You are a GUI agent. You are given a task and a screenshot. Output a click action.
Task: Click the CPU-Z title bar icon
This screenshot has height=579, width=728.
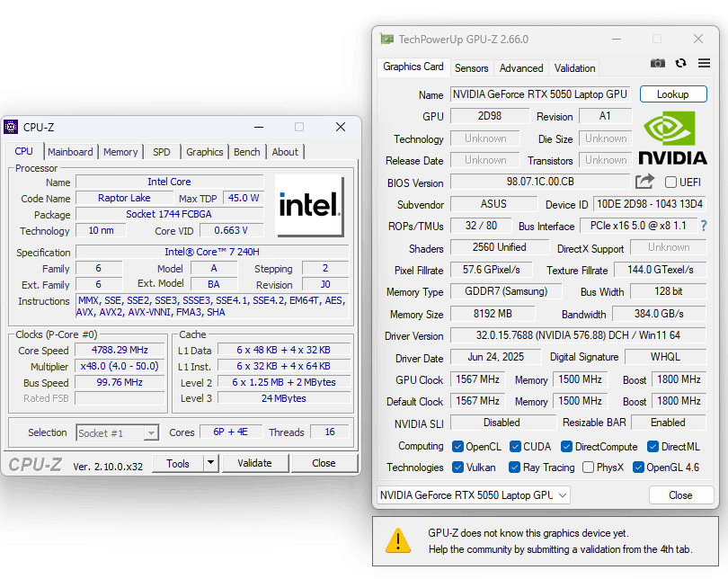[x=11, y=127]
